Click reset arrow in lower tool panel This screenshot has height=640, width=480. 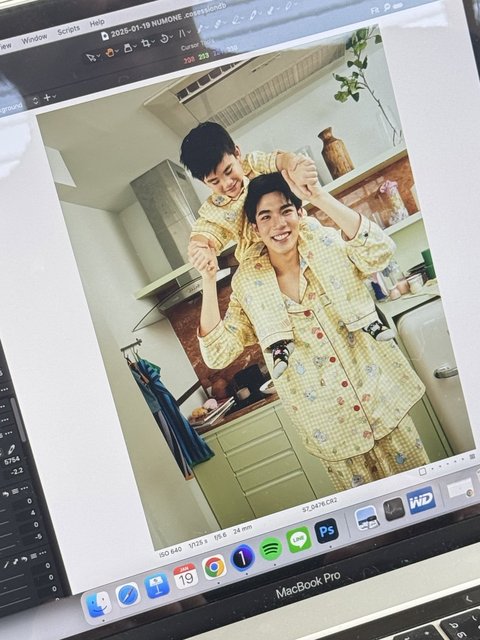coord(24,559)
